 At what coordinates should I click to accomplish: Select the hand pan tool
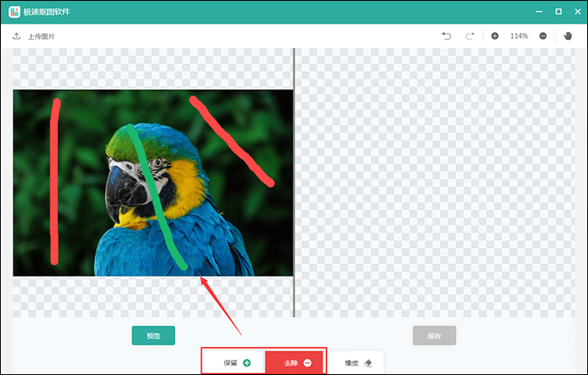pos(568,36)
